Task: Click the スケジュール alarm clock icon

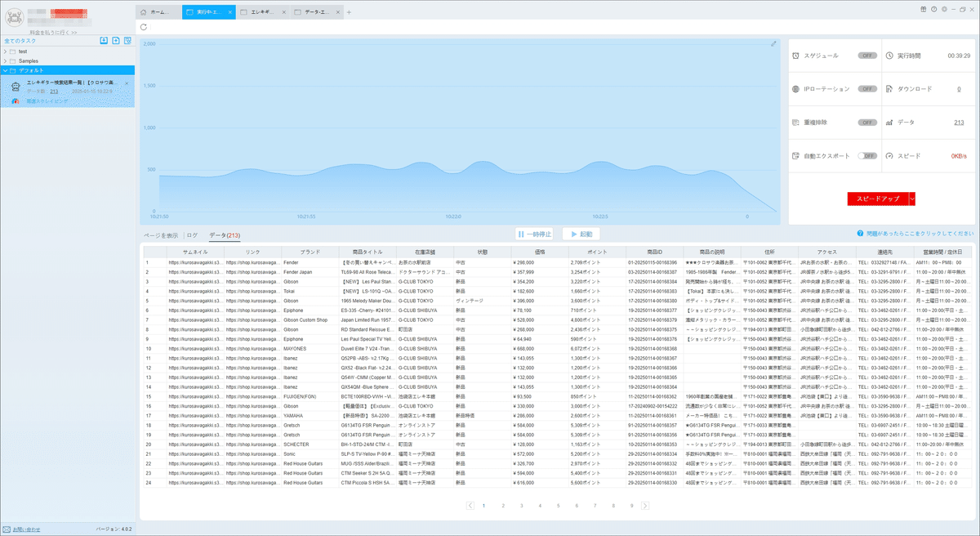Action: click(796, 56)
